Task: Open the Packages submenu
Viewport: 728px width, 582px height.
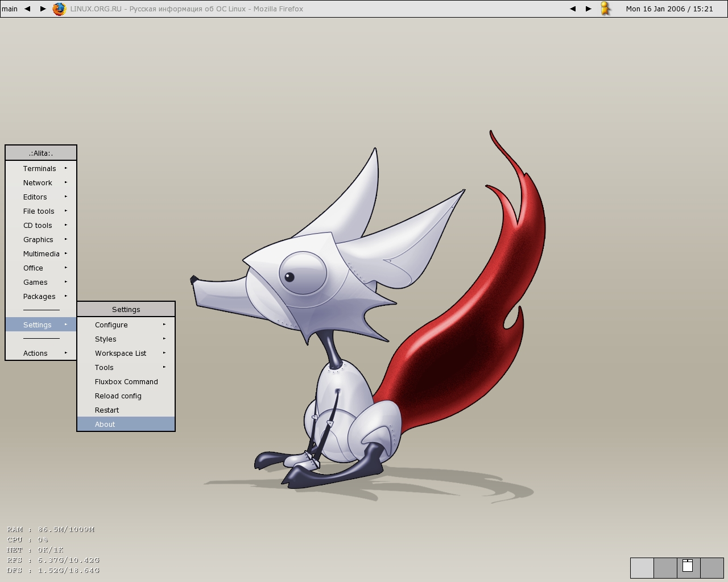Action: pos(41,296)
